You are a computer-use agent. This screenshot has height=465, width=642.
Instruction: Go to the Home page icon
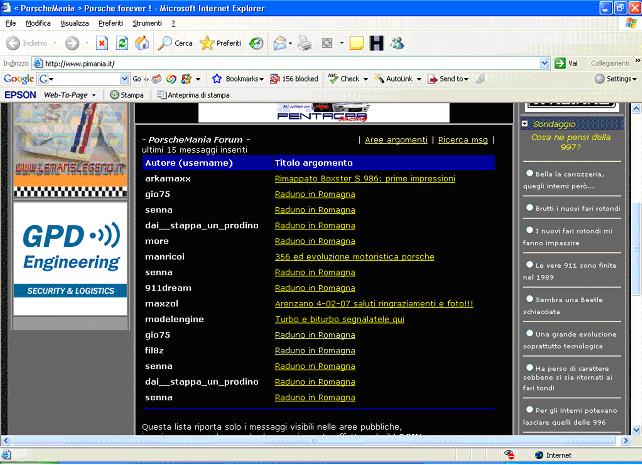[142, 43]
